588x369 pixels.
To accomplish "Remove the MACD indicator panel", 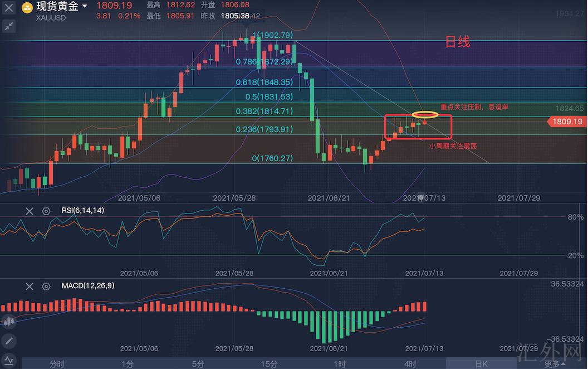I will pos(30,286).
